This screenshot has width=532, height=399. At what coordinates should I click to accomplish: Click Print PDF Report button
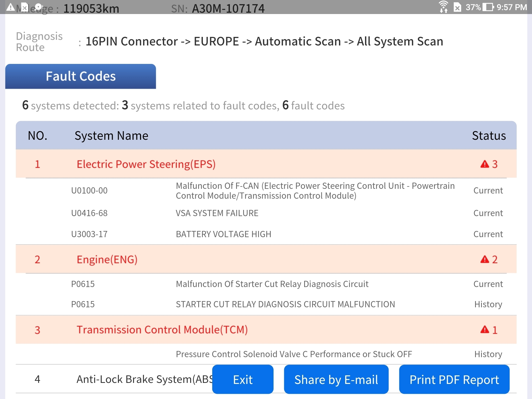click(x=454, y=380)
